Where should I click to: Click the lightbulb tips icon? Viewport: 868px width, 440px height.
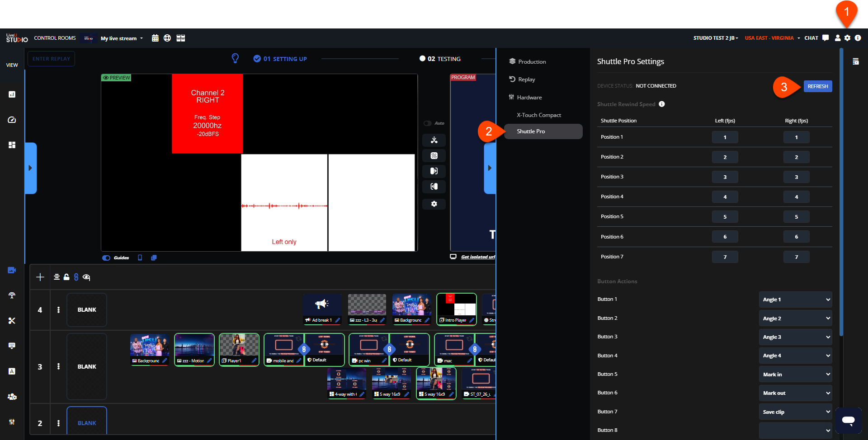(235, 58)
